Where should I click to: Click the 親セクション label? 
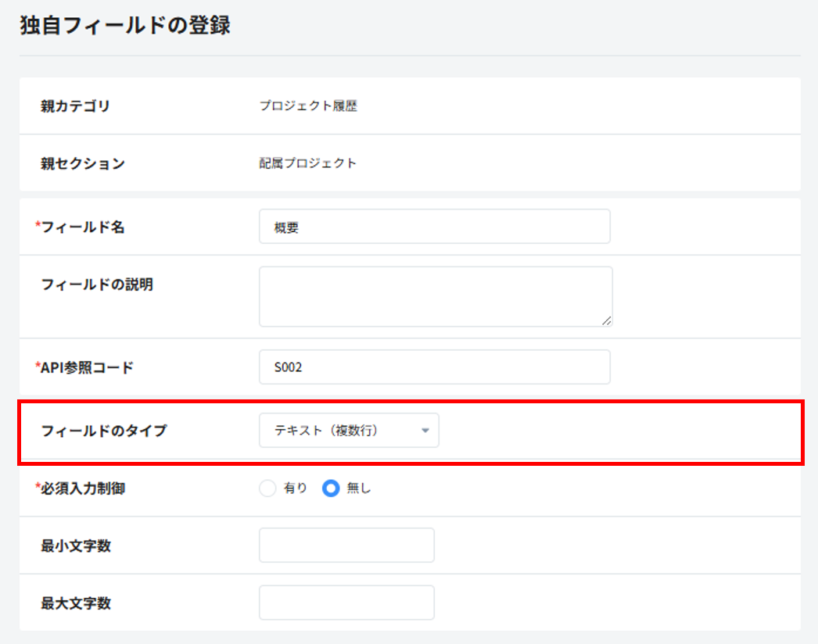(x=82, y=163)
